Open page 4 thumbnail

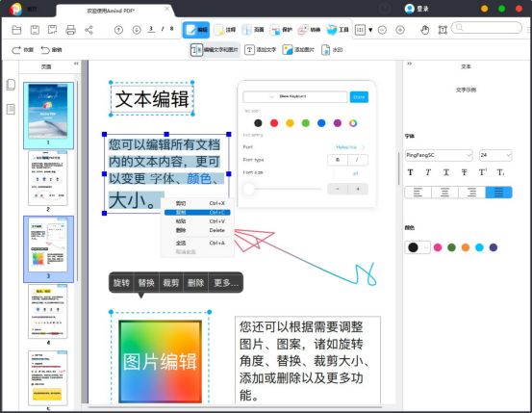point(48,312)
